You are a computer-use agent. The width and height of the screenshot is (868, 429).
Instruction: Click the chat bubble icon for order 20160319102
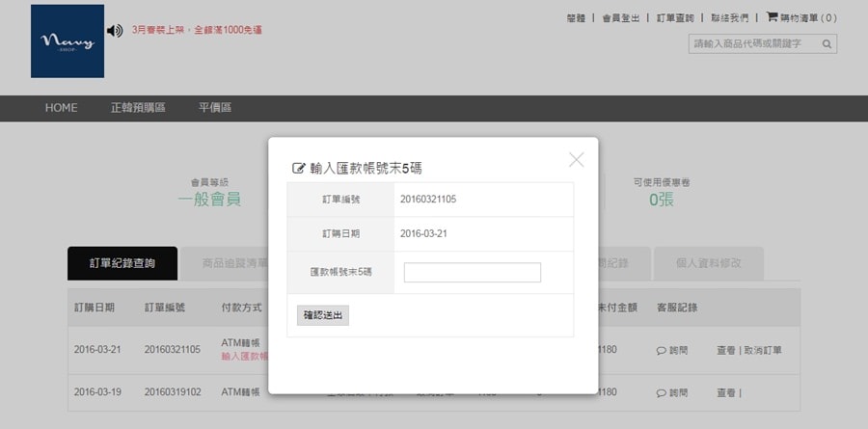(x=662, y=392)
